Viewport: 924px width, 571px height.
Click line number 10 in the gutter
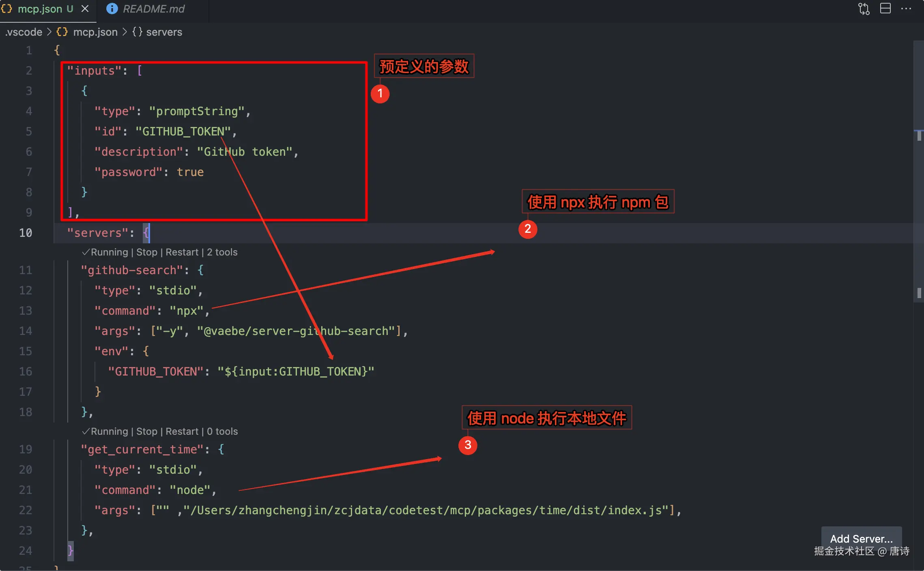click(26, 233)
